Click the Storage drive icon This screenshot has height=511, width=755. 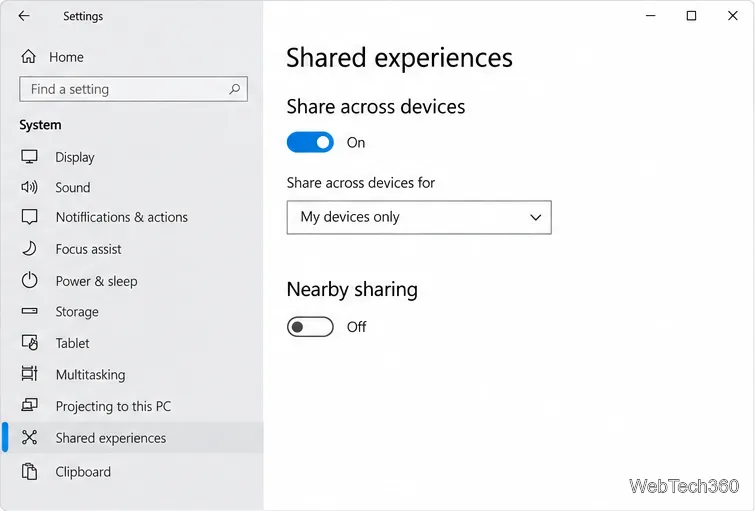[29, 311]
